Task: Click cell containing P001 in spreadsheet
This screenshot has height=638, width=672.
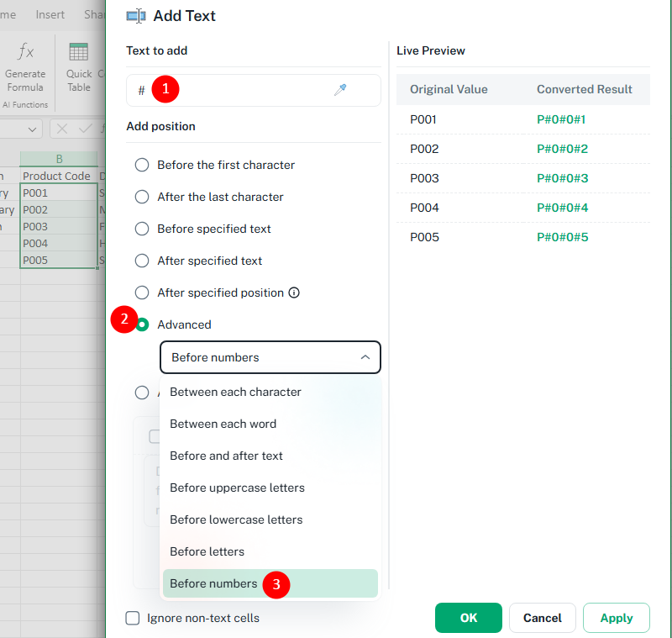Action: tap(59, 193)
